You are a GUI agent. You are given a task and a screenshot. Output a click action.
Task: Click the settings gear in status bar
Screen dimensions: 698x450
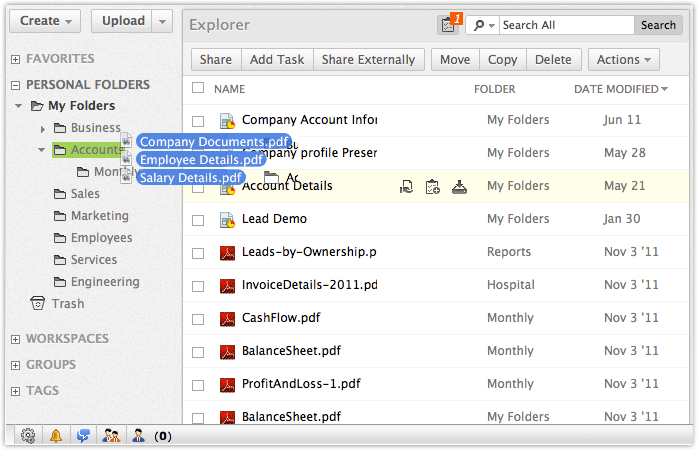28,435
